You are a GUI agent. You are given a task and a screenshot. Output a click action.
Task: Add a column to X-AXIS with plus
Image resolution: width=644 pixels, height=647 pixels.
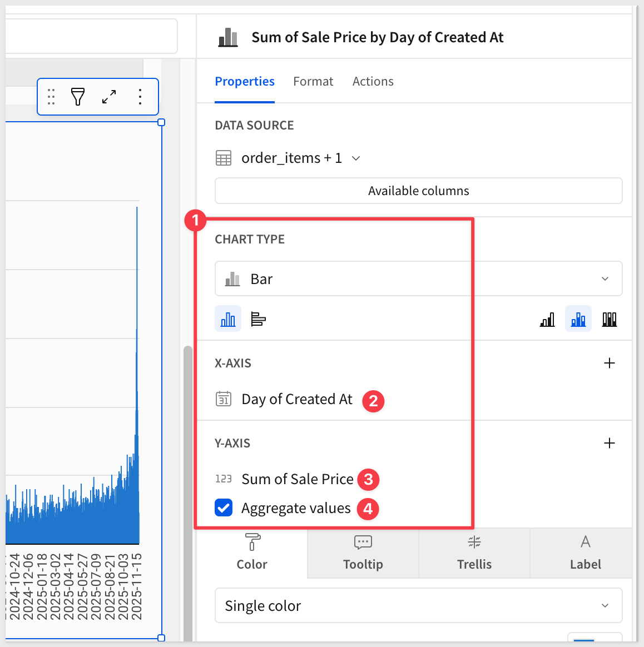[x=610, y=363]
